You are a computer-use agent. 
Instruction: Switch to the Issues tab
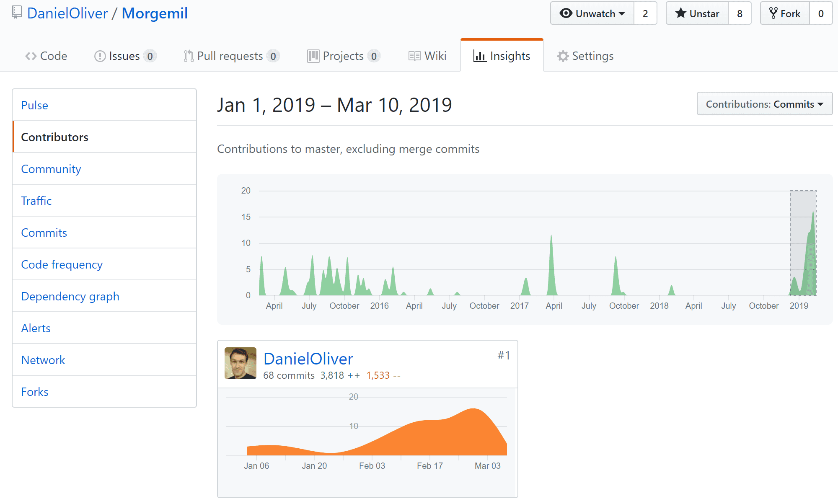pyautogui.click(x=125, y=56)
